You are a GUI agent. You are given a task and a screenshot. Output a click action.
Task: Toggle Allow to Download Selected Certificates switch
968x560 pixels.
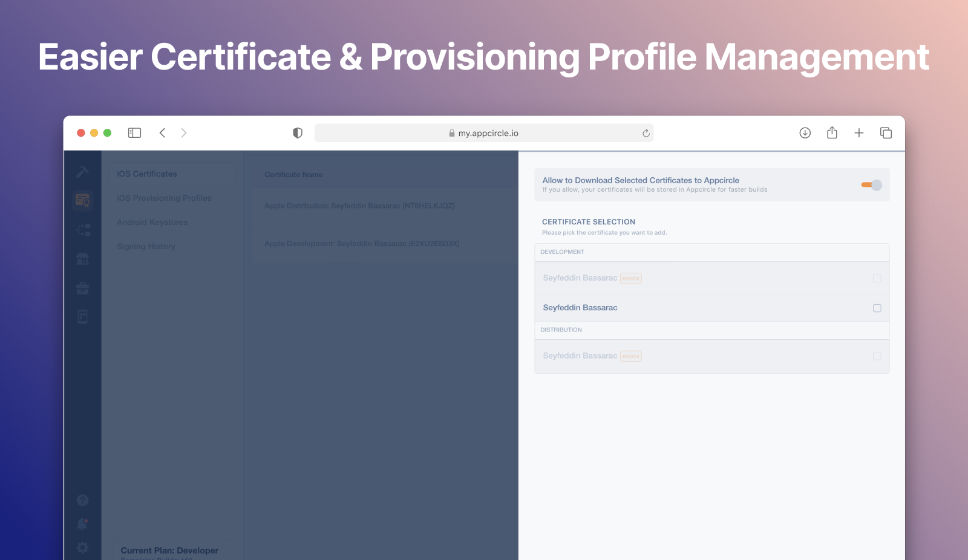coord(872,185)
